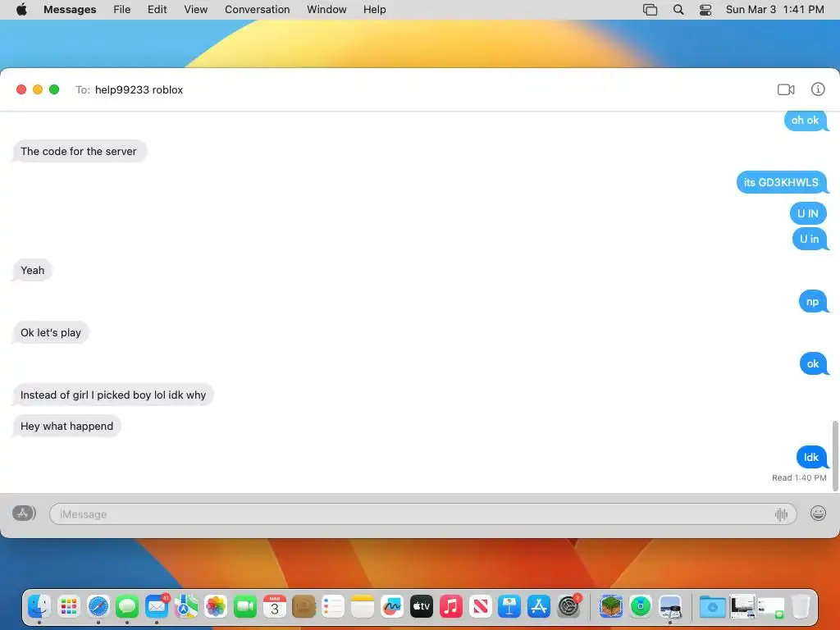Open the emoji picker
The height and width of the screenshot is (630, 840).
click(818, 514)
